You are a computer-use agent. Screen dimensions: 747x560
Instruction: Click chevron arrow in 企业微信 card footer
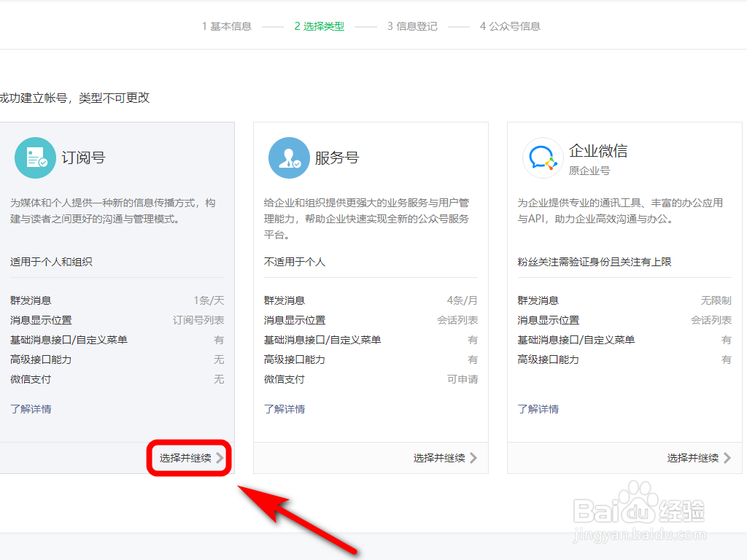pyautogui.click(x=727, y=458)
